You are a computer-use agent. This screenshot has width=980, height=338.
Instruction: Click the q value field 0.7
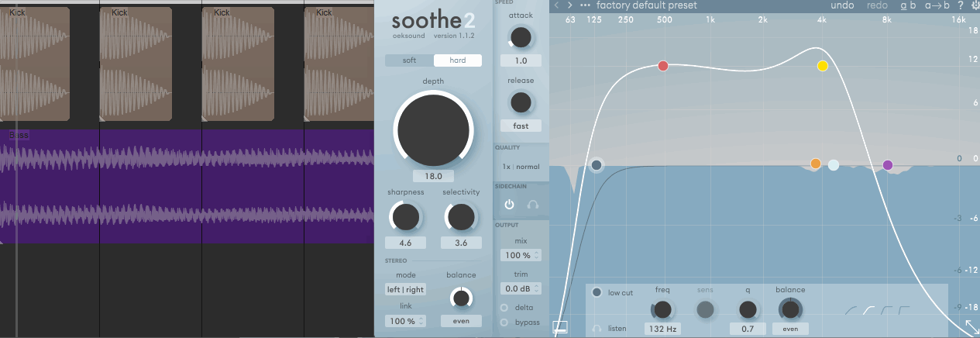coord(748,329)
